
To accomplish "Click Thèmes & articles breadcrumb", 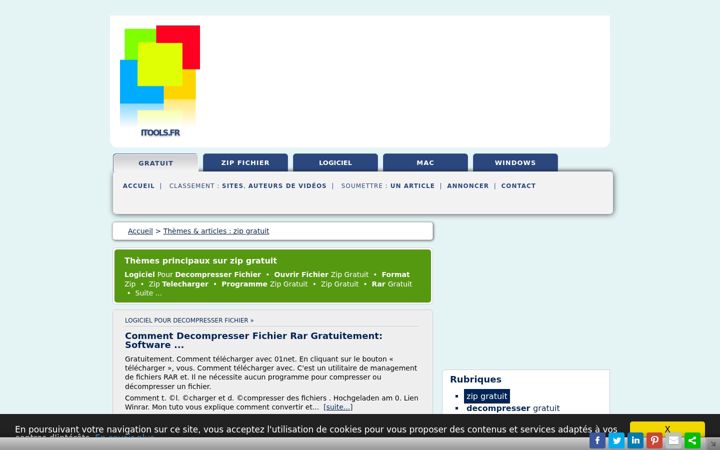I will [x=216, y=231].
